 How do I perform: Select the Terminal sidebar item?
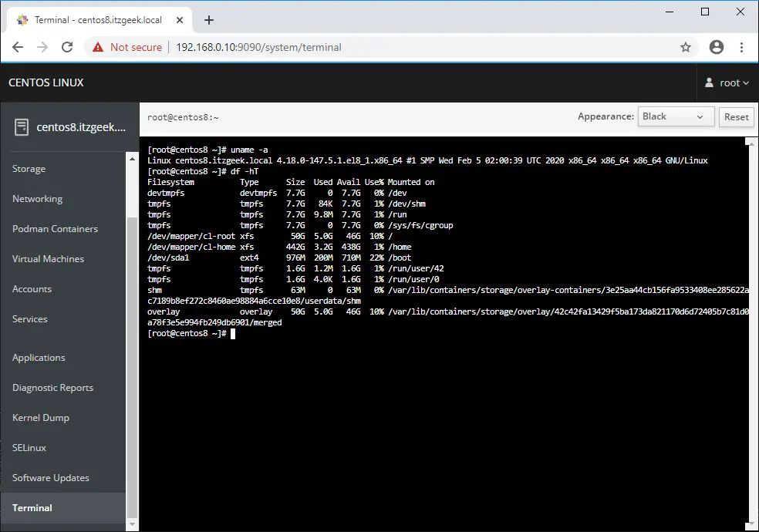(x=63, y=508)
